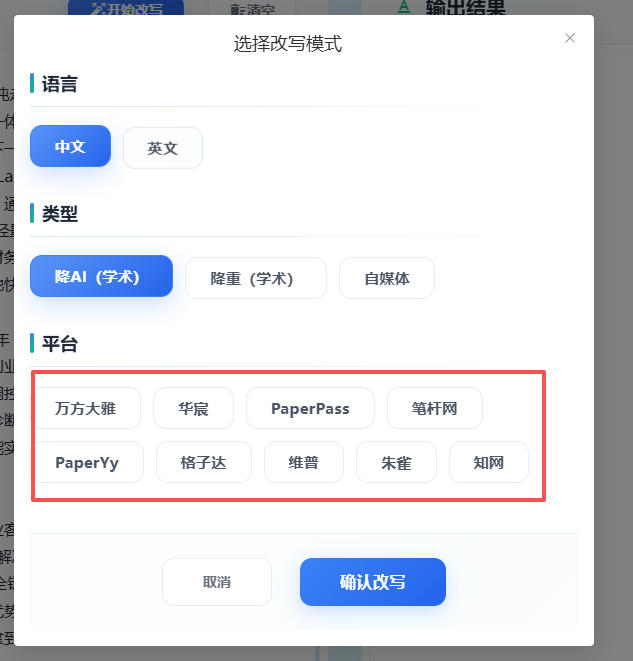Click the 输出结果 header icon

coord(404,8)
